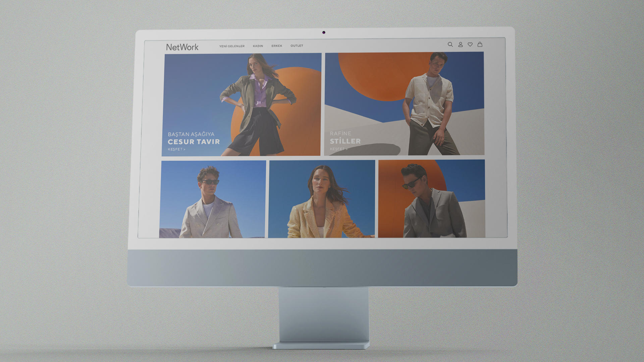Open the yellow jacket woman tile
This screenshot has width=644, height=362.
click(322, 199)
